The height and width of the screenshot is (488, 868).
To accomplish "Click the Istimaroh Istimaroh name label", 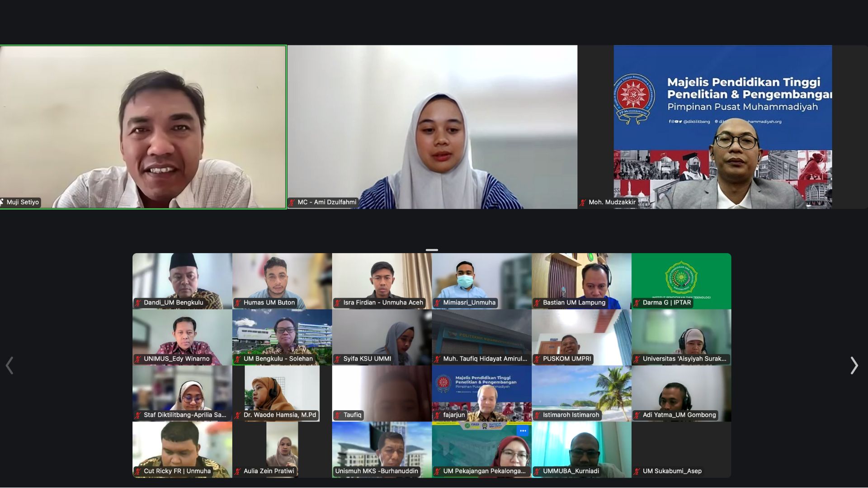I will pyautogui.click(x=571, y=415).
